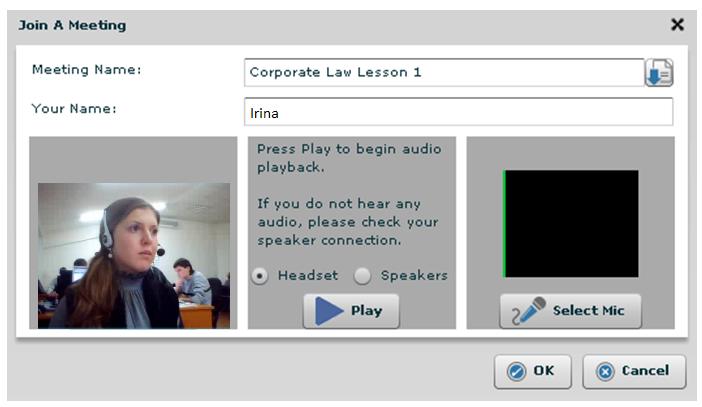Image resolution: width=702 pixels, height=407 pixels.
Task: Close the Join A Meeting dialog
Action: (x=677, y=25)
